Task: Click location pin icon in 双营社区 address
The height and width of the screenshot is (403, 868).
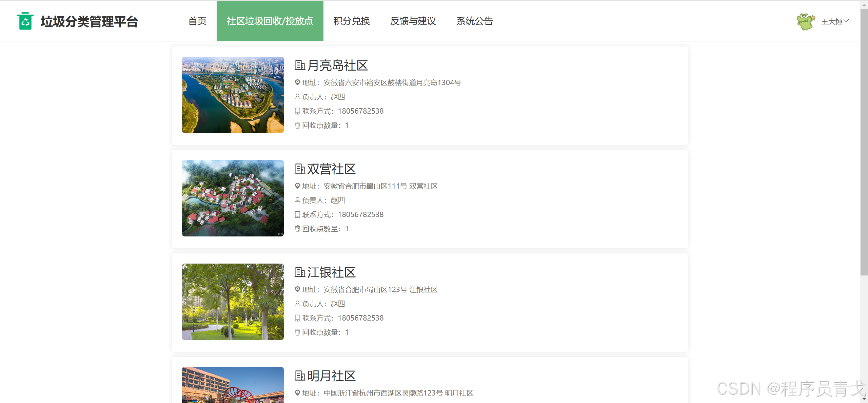Action: click(297, 186)
